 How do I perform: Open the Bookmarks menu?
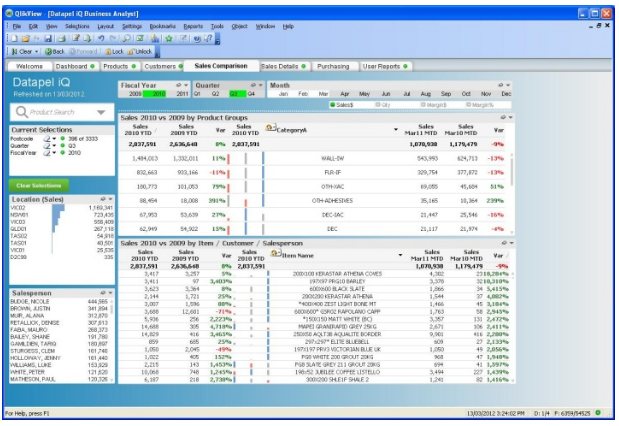[x=163, y=26]
